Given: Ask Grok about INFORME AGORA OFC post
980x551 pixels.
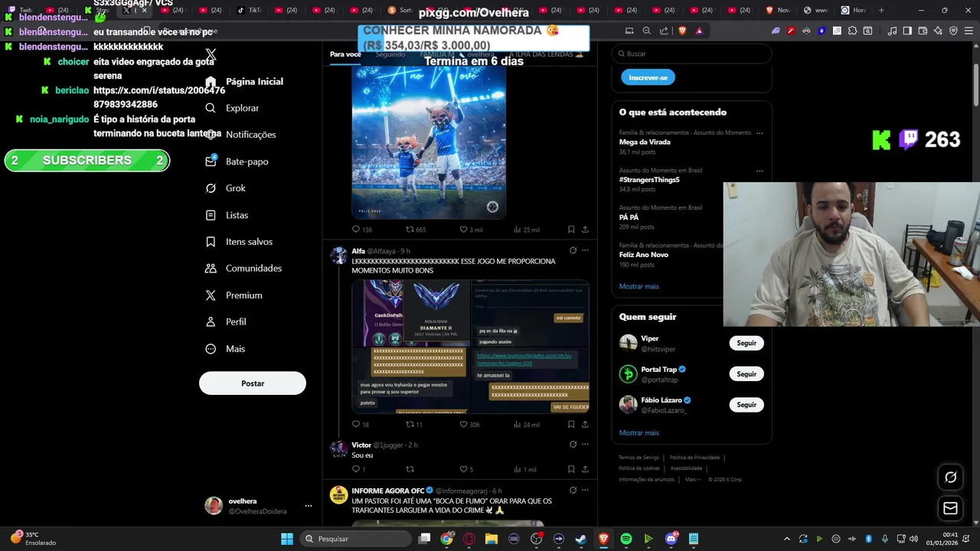Looking at the screenshot, I should pos(573,490).
